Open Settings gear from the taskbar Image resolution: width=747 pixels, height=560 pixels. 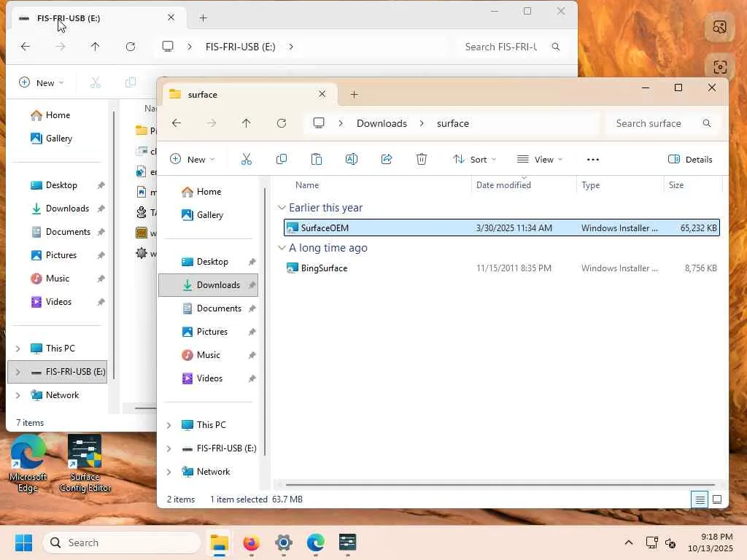pos(284,542)
